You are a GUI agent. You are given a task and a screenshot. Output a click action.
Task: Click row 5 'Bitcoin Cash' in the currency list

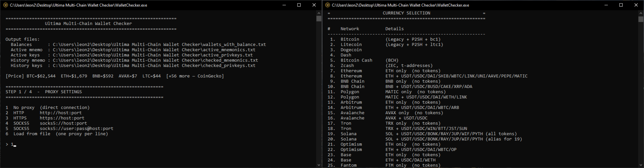coord(364,60)
